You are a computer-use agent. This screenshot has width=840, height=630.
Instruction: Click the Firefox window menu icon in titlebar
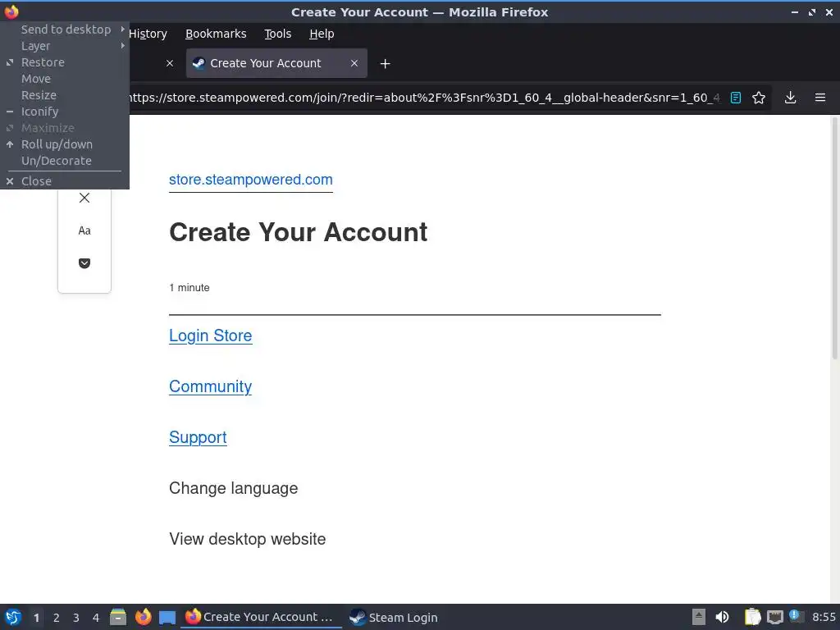click(11, 11)
